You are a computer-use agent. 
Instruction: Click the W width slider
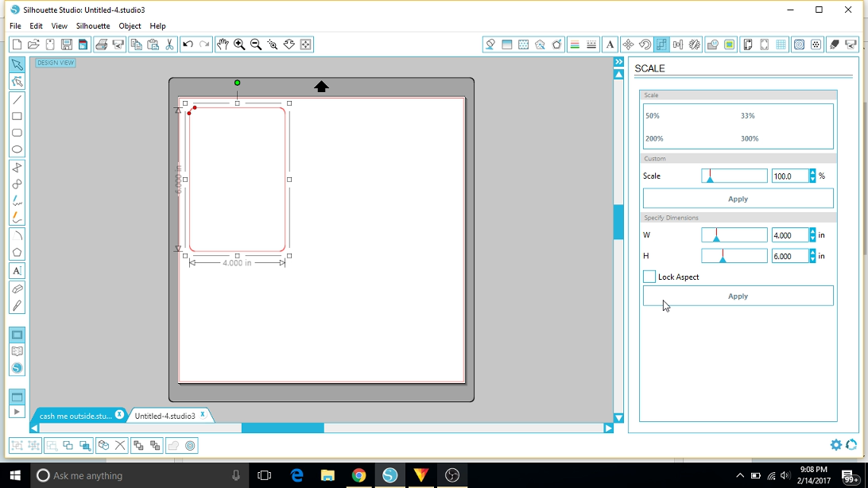point(734,235)
